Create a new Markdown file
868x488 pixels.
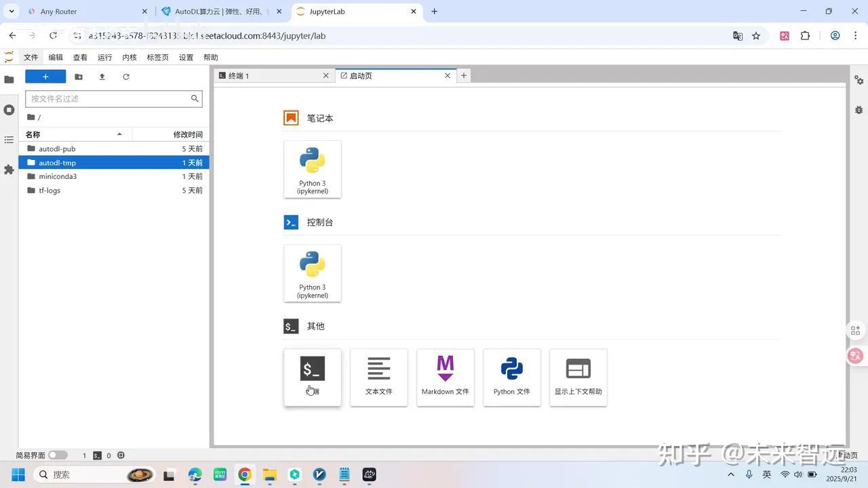pyautogui.click(x=445, y=377)
